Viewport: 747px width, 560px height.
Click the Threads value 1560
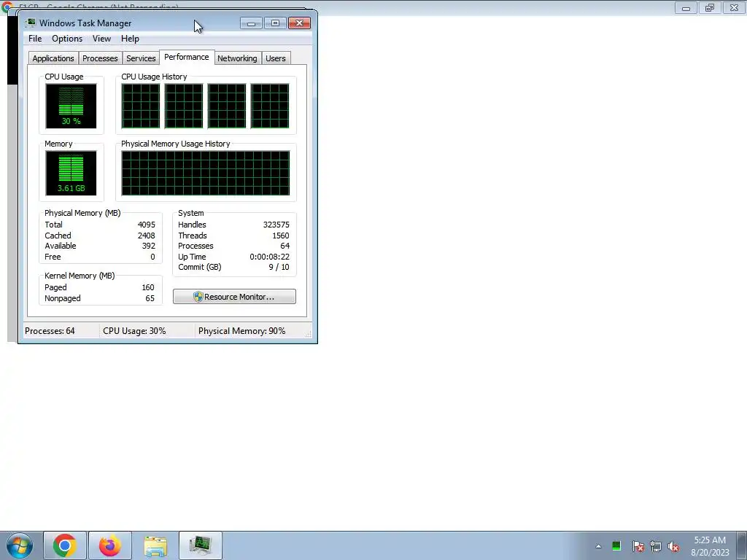281,236
